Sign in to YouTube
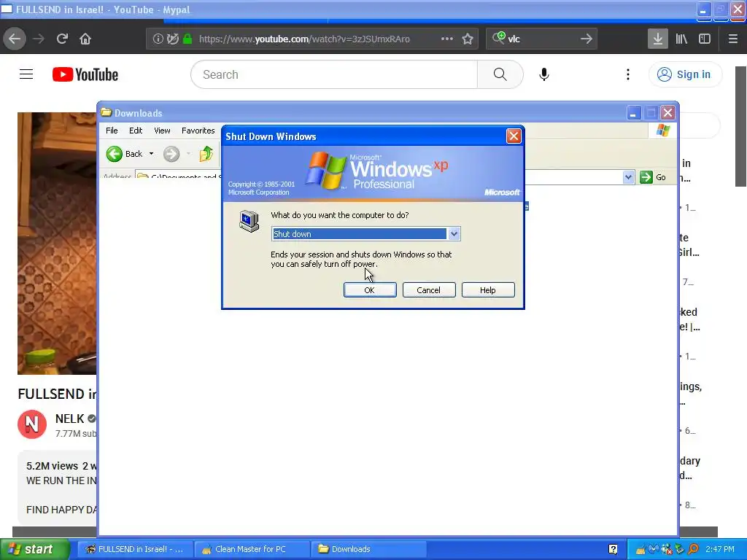747x560 pixels. 685,74
